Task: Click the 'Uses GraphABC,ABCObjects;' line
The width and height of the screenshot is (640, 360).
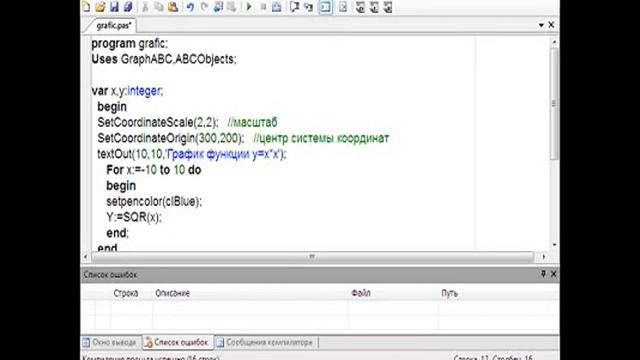Action: tap(164, 59)
